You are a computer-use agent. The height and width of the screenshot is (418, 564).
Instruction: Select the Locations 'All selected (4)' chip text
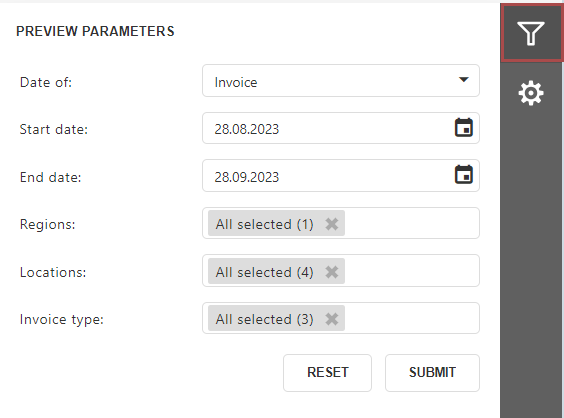pyautogui.click(x=264, y=272)
